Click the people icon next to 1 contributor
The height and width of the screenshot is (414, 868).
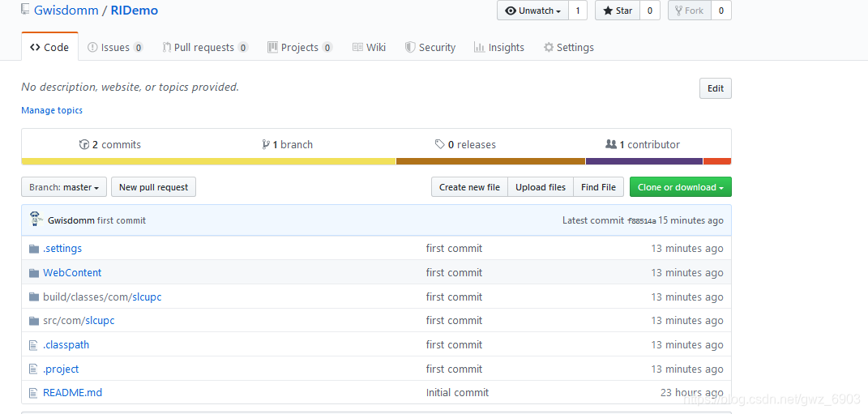[x=611, y=144]
